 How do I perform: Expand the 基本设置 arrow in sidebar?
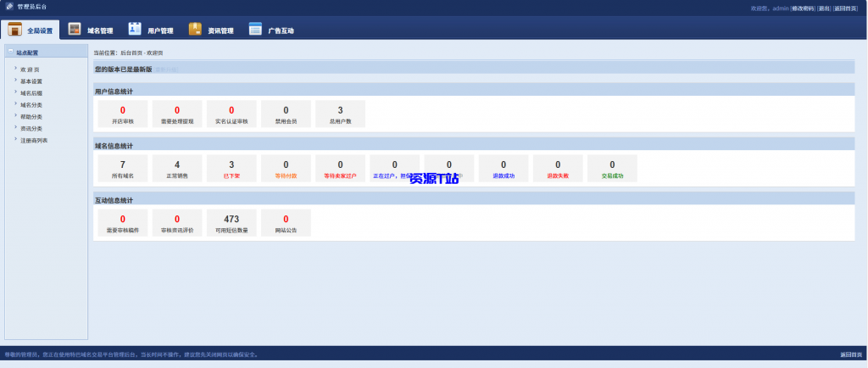pyautogui.click(x=15, y=81)
